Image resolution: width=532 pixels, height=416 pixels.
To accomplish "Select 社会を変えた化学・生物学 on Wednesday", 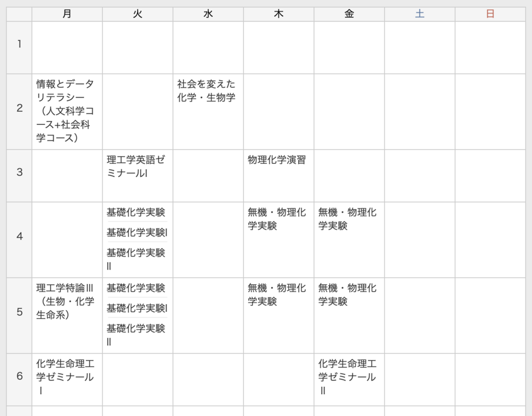I will pos(206,91).
